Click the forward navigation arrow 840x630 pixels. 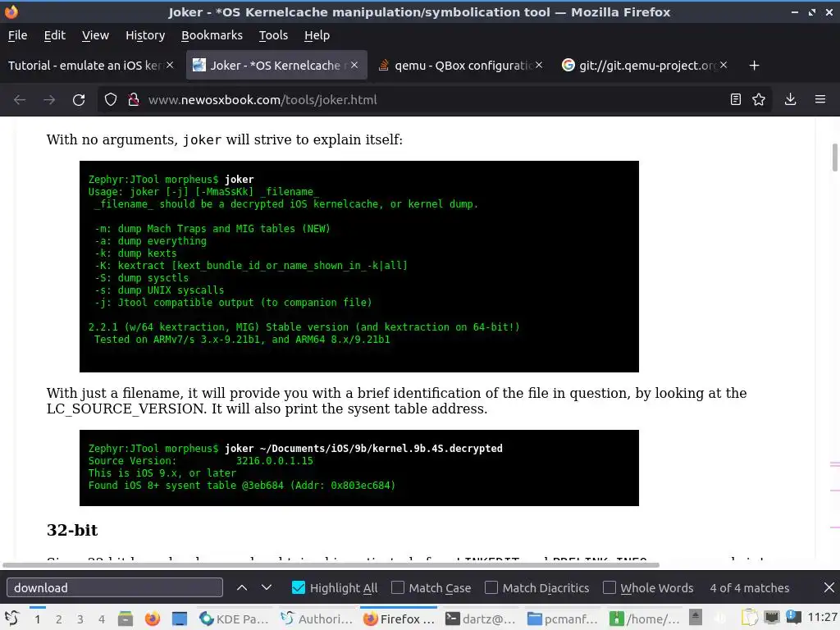pyautogui.click(x=49, y=99)
